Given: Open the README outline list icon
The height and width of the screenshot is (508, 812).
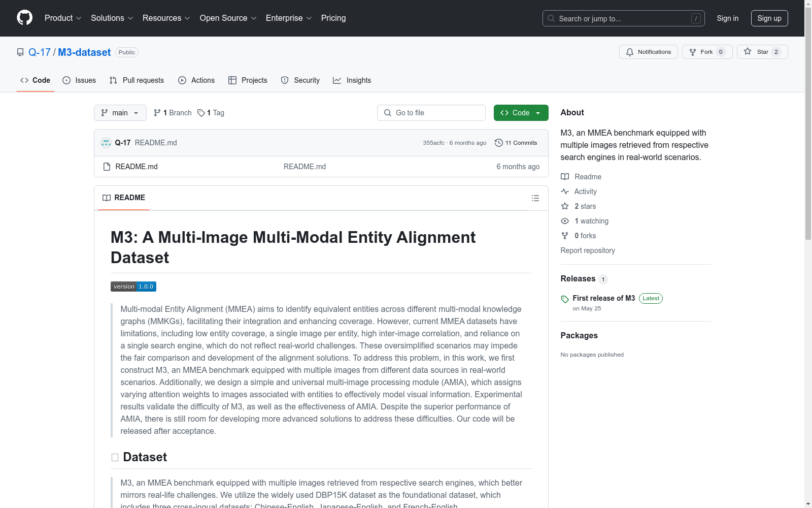Looking at the screenshot, I should [535, 198].
